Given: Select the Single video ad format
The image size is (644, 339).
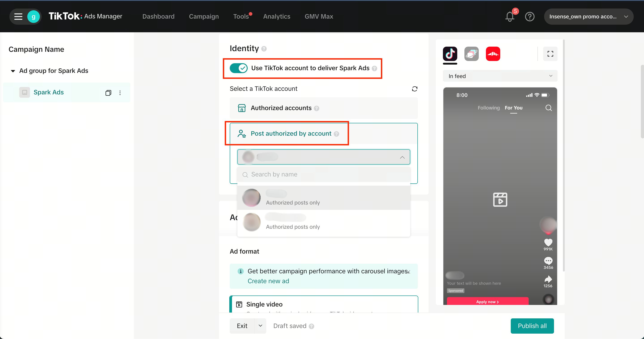Looking at the screenshot, I should [324, 304].
